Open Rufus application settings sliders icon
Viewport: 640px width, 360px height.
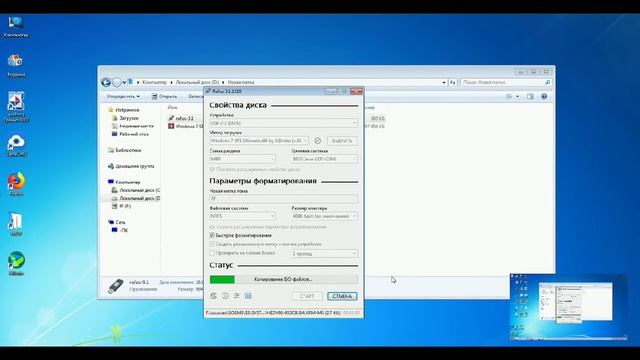tap(236, 296)
